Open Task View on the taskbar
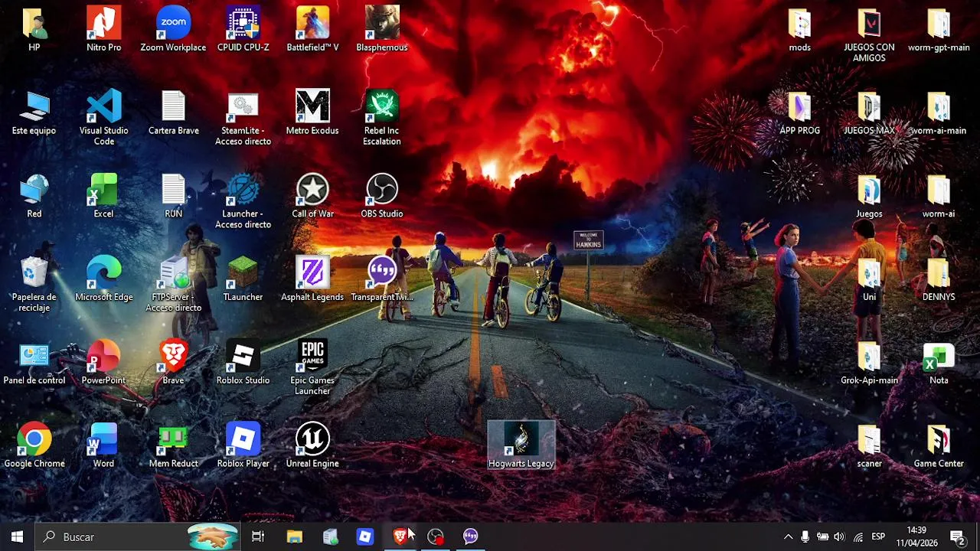Viewport: 980px width, 551px height. pos(258,536)
